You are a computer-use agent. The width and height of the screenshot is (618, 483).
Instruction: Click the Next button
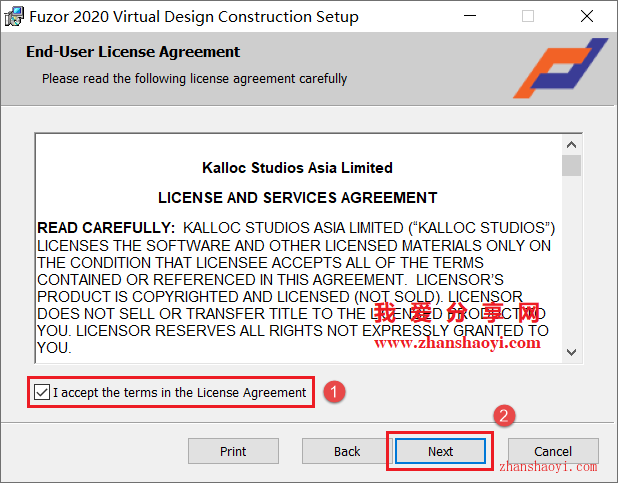440,451
